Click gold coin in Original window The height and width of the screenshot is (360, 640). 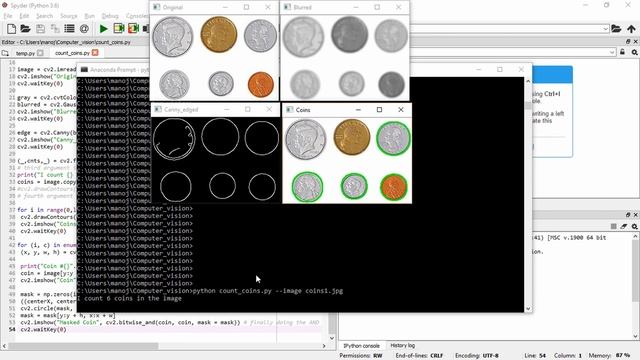pos(219,34)
